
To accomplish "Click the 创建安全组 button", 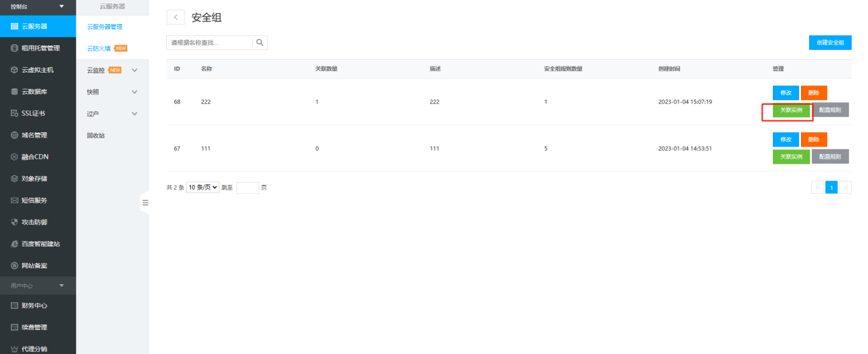I will point(830,42).
